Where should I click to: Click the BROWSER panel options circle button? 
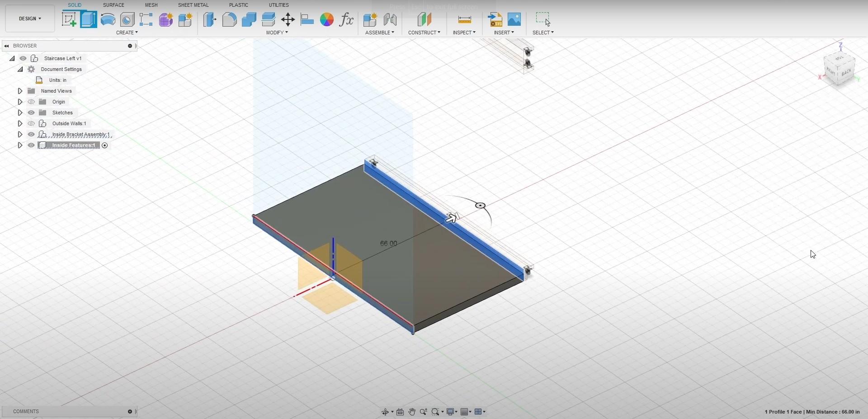pos(130,46)
